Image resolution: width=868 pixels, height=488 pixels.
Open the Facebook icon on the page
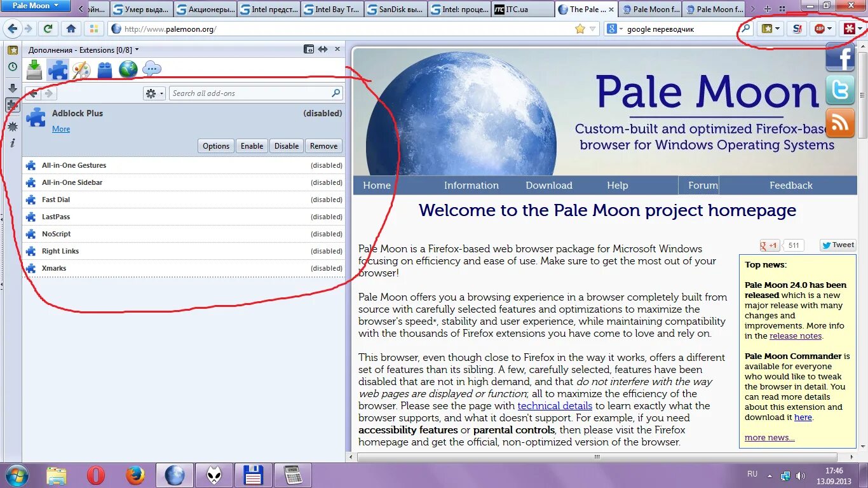click(840, 58)
